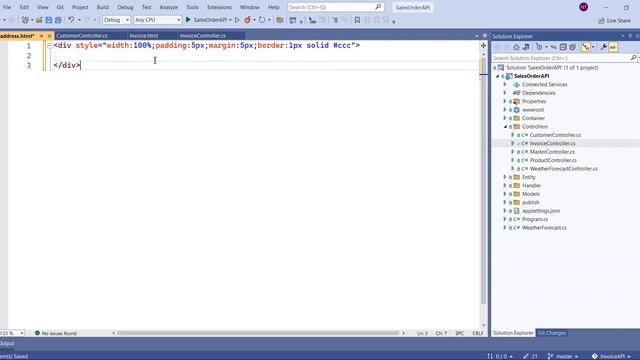Click the InvoiceAPI repository in status bar
Viewport: 640px width, 360px height.
click(x=611, y=356)
